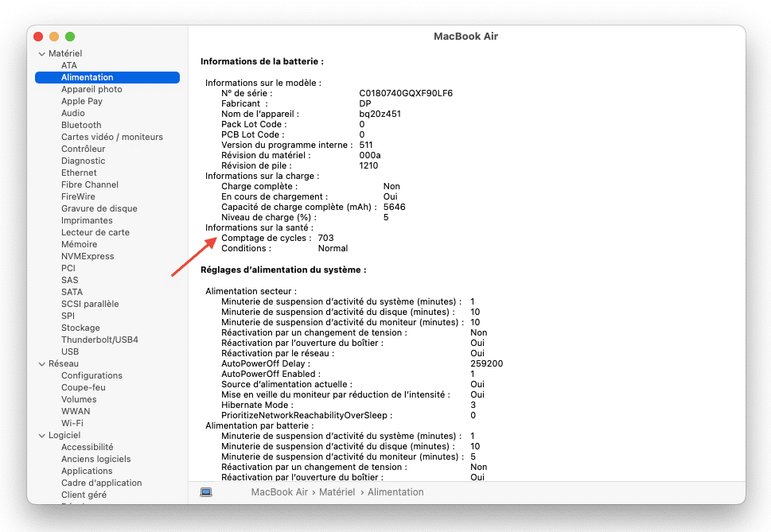Open Cadre d'application section
The width and height of the screenshot is (771, 532).
(101, 483)
